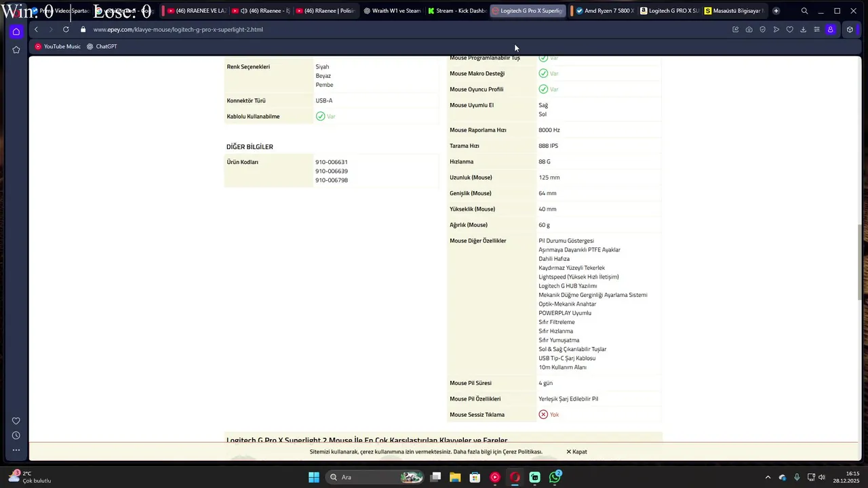Select the 888 IPS value
This screenshot has width=868, height=488.
pyautogui.click(x=549, y=146)
